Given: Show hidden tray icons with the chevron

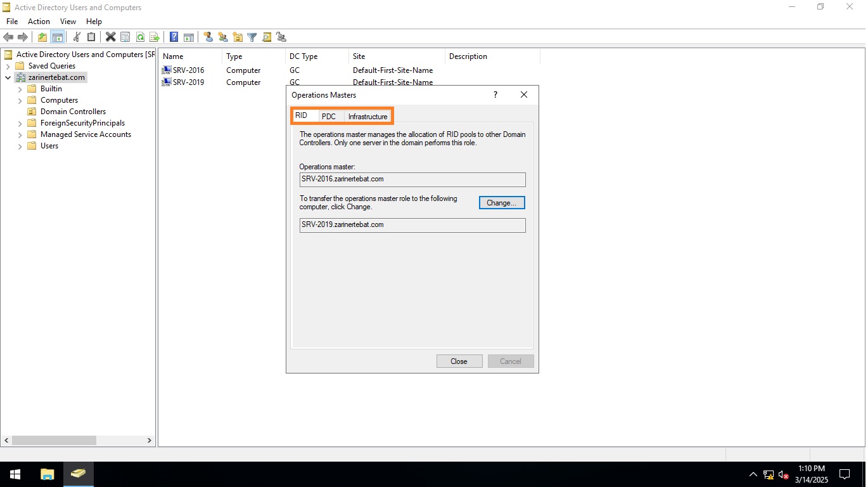Looking at the screenshot, I should [x=753, y=474].
